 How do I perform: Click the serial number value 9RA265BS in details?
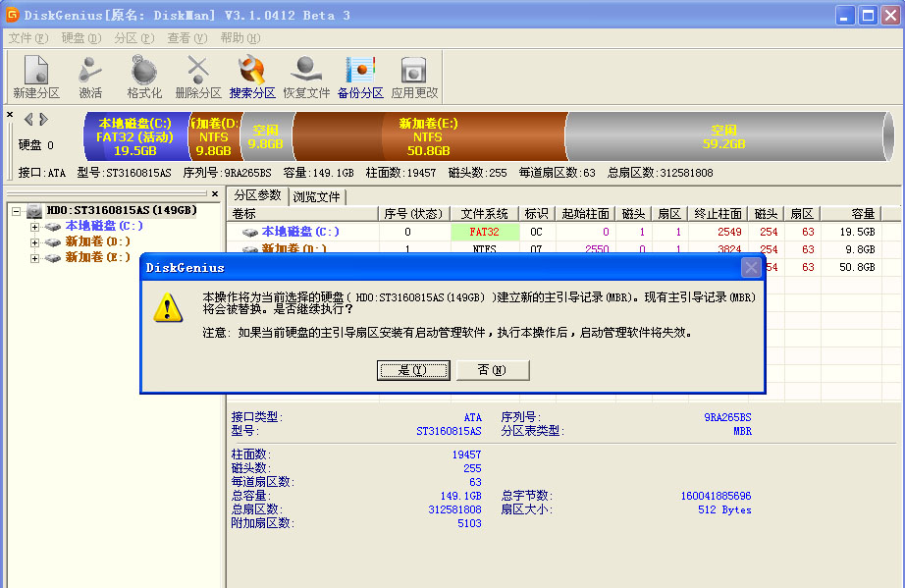[727, 417]
